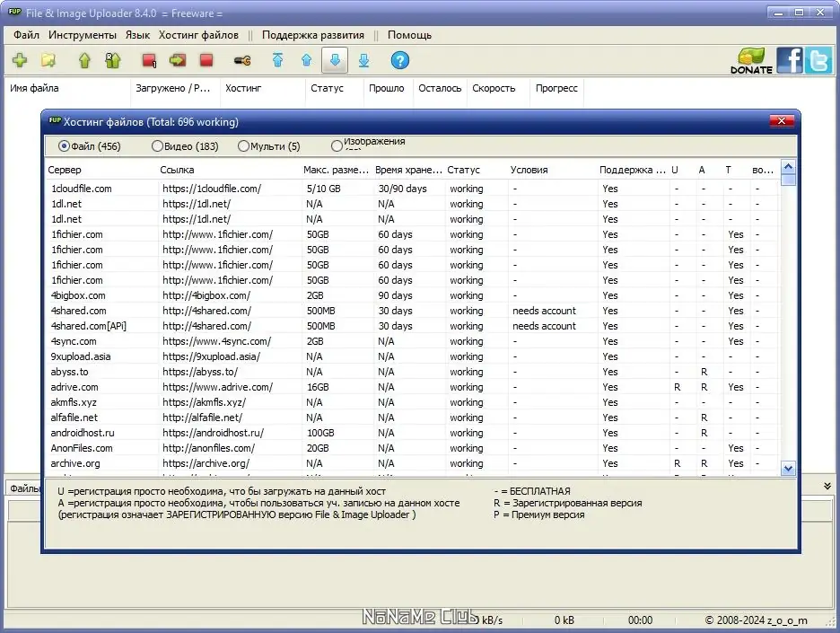Open the Инструменты menu
The height and width of the screenshot is (633, 840).
tap(82, 35)
